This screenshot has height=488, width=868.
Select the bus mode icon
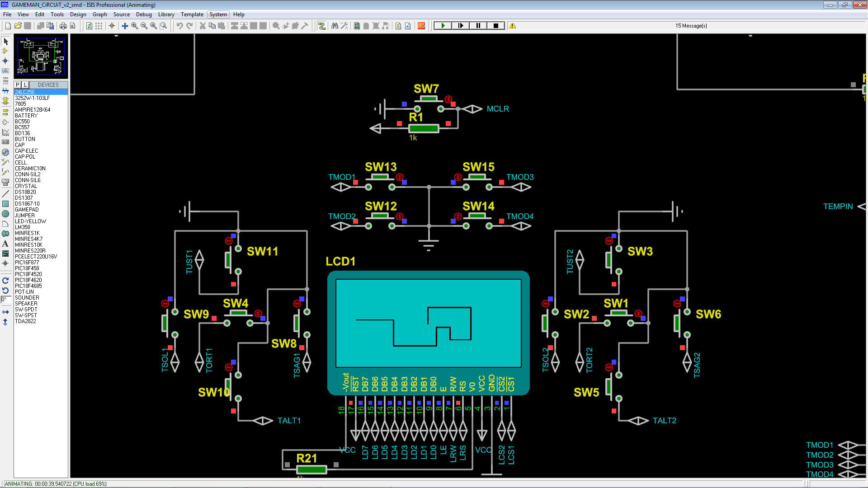point(5,91)
